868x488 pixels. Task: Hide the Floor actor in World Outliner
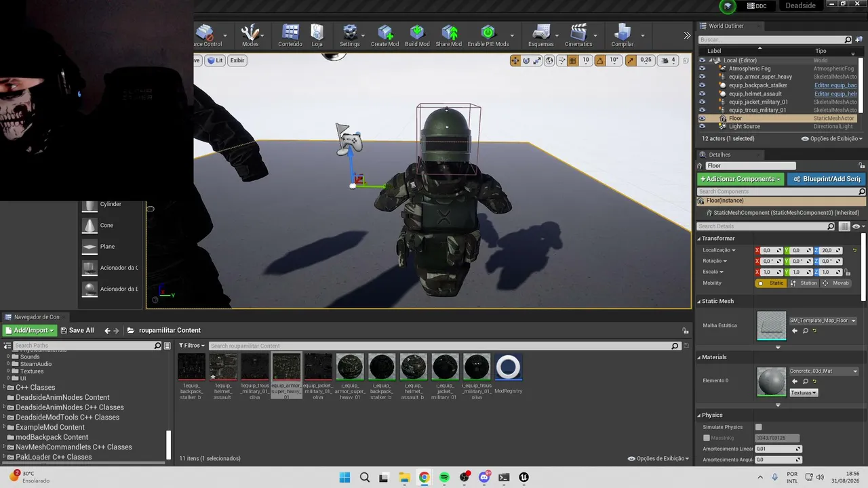pyautogui.click(x=702, y=119)
